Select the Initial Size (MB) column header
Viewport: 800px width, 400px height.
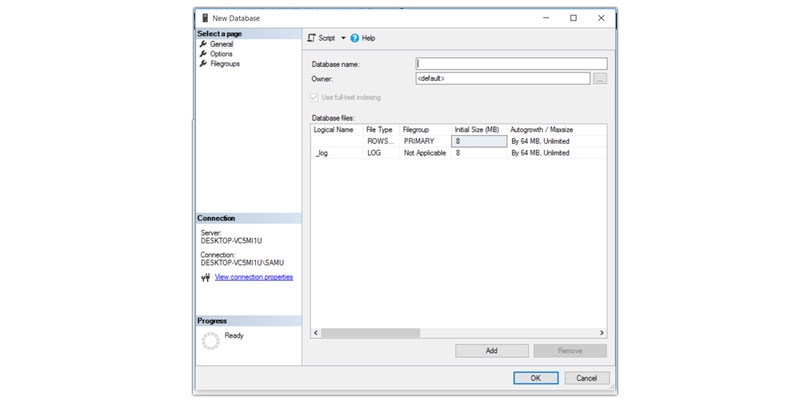[x=480, y=130]
